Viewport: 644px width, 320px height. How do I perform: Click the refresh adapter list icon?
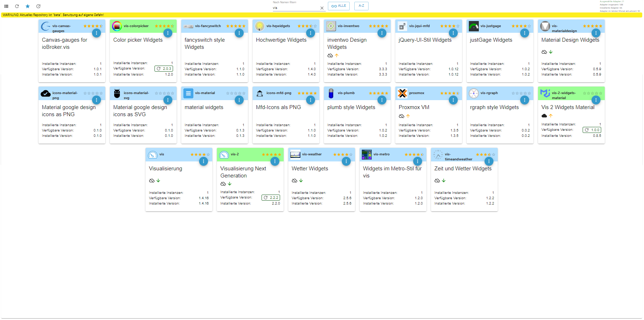pos(17,6)
